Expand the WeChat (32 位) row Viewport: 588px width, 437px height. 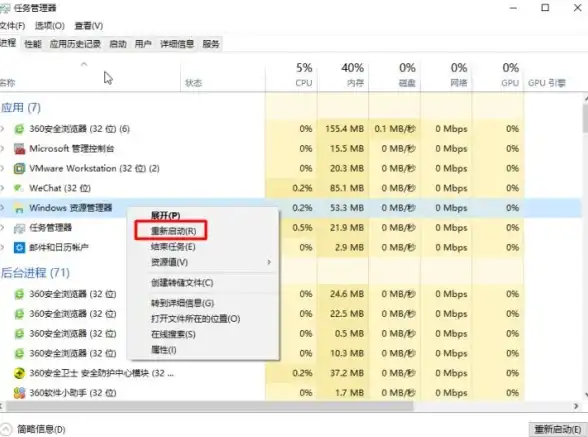click(2, 188)
